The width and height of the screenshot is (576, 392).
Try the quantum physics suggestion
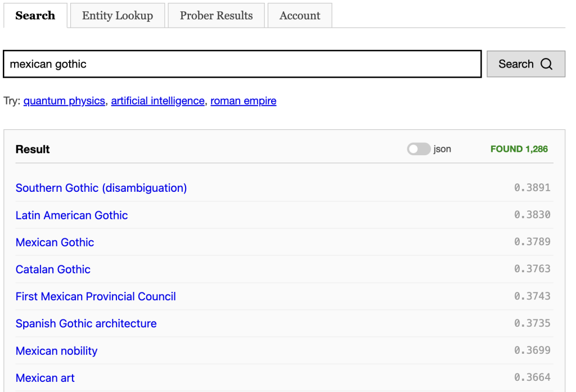(64, 101)
